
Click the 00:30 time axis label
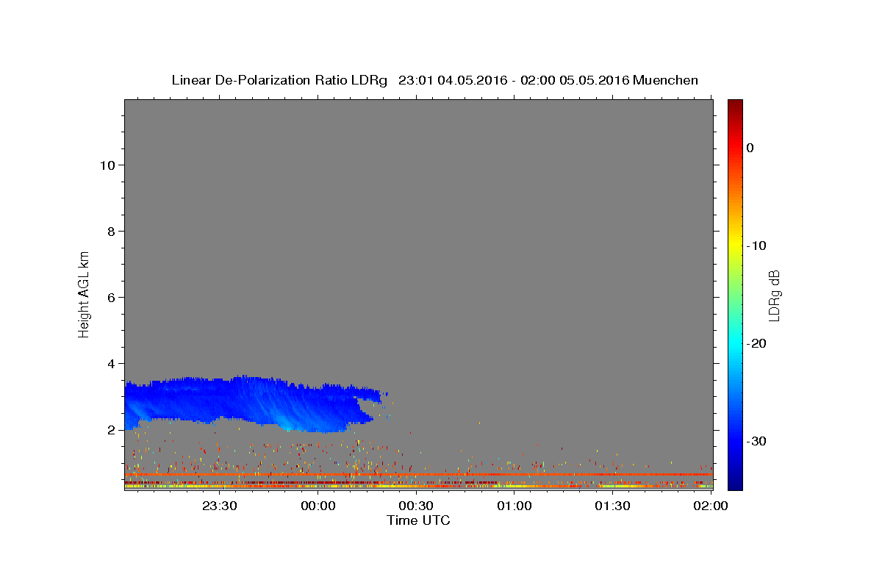416,506
